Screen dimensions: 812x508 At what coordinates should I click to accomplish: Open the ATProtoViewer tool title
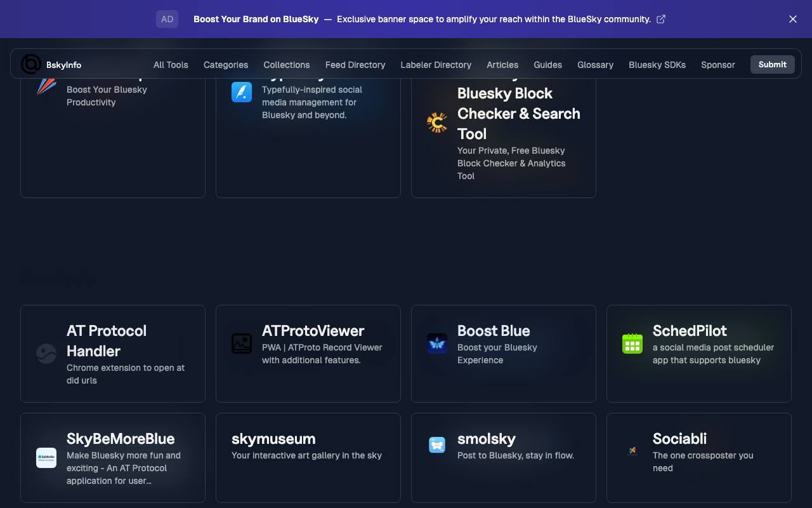click(x=313, y=331)
